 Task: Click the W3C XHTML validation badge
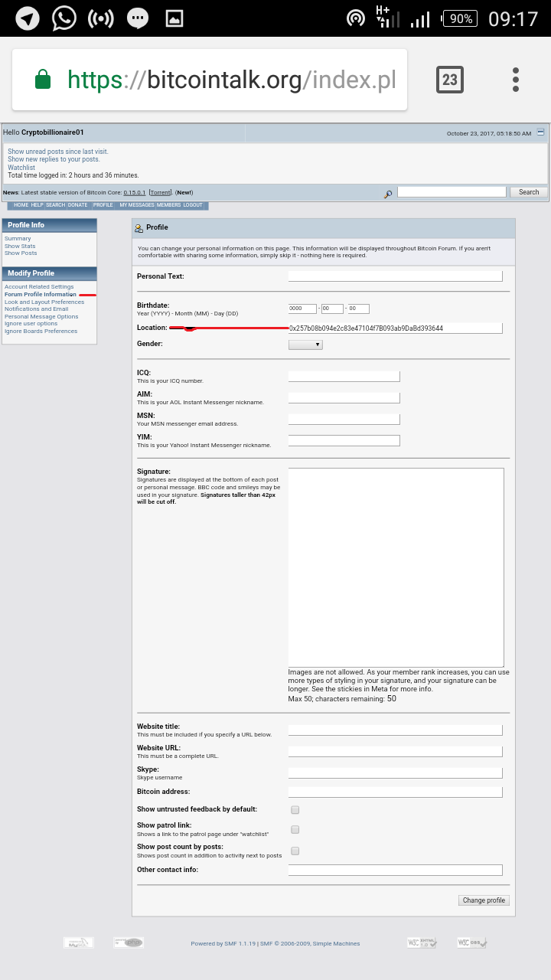click(422, 942)
